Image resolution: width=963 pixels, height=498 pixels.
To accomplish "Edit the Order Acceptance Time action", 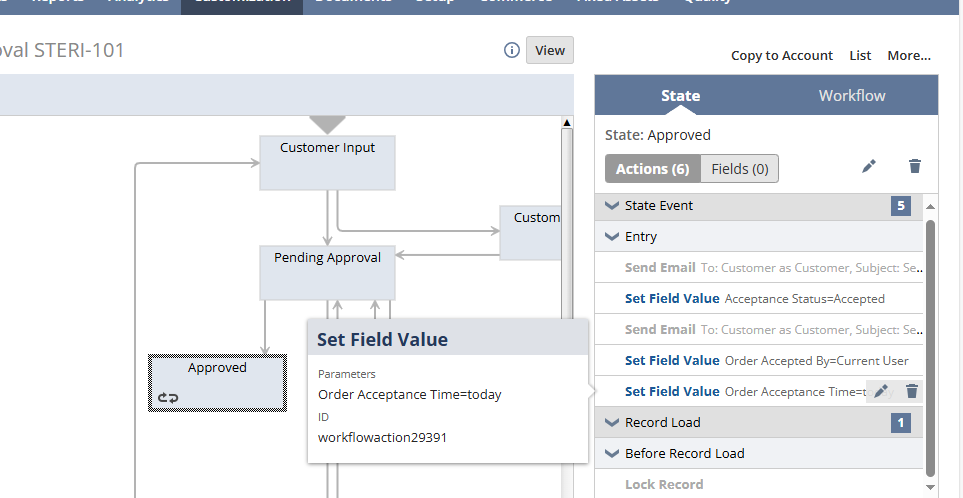I will 881,392.
